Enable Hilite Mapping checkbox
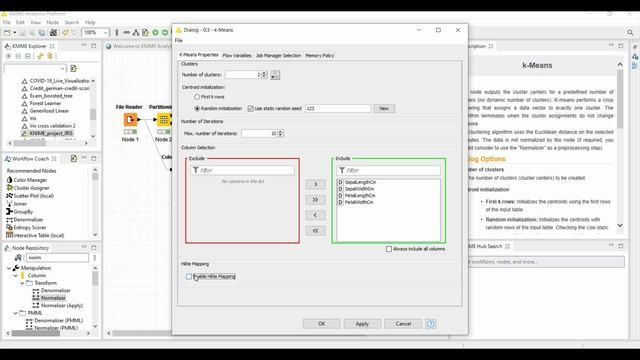The width and height of the screenshot is (640, 360). pos(189,276)
